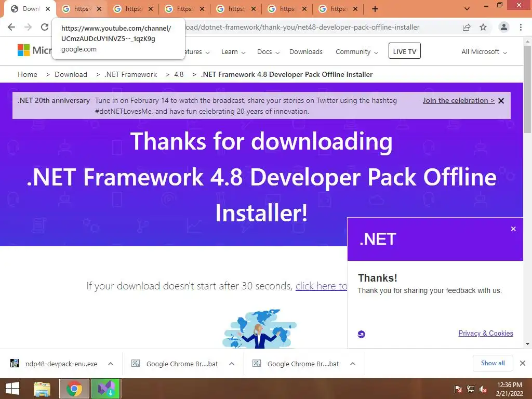Screen dimensions: 532x399
Task: Close the second browser tab
Action: 99,9
